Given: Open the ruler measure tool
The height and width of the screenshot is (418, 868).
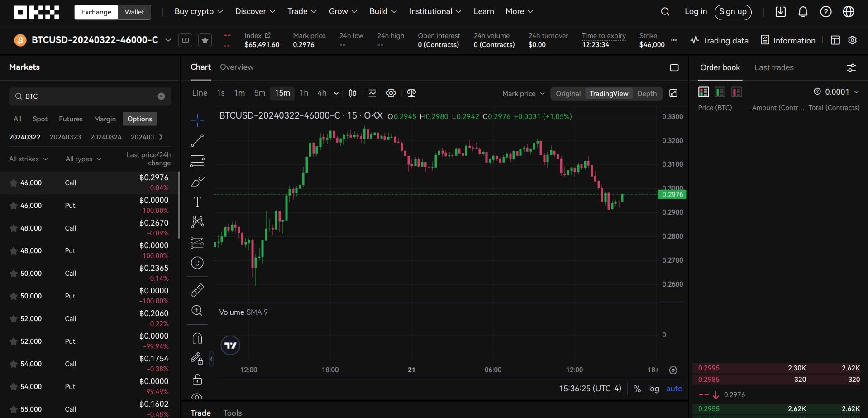Looking at the screenshot, I should point(197,290).
